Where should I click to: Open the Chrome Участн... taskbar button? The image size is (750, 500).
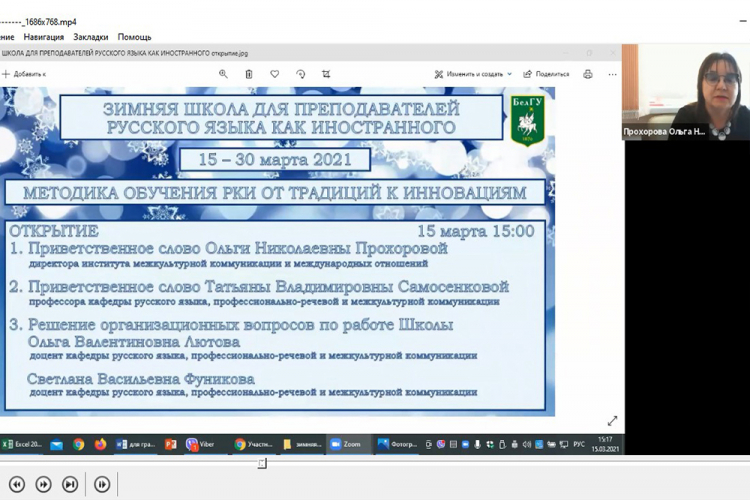click(254, 444)
